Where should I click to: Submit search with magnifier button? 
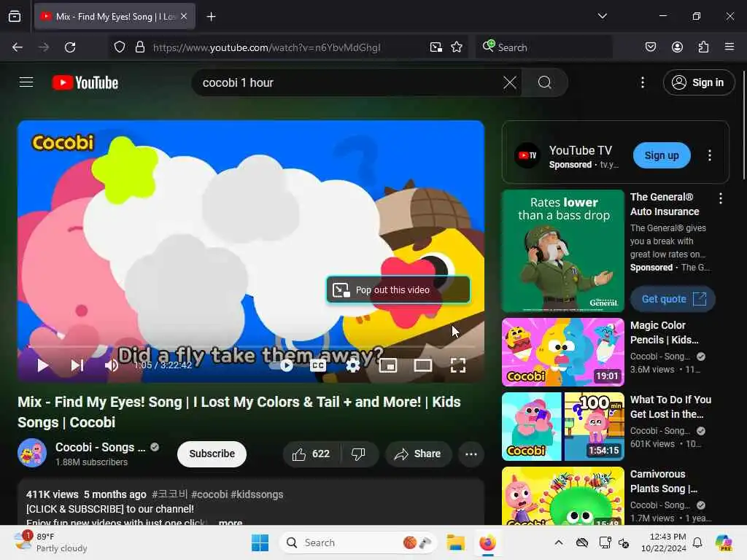[x=544, y=82]
